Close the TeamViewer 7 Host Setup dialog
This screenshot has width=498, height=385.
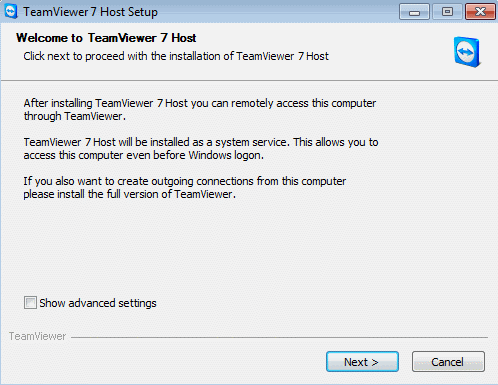click(480, 12)
